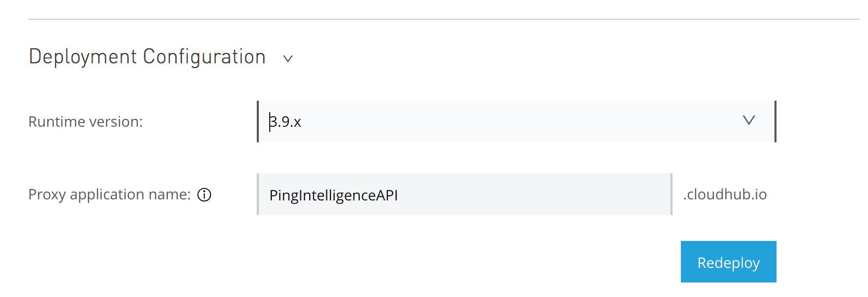868x297 pixels.
Task: Click the Proxy application name label
Action: click(x=109, y=194)
